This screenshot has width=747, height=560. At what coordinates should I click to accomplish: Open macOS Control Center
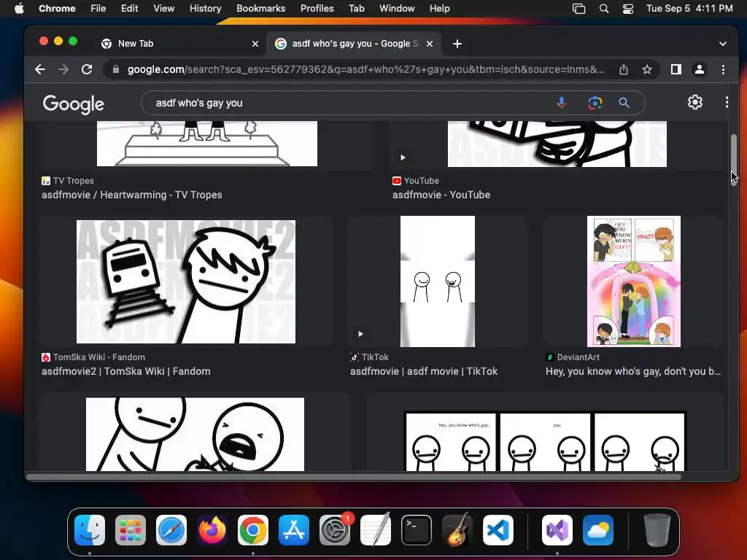click(628, 9)
